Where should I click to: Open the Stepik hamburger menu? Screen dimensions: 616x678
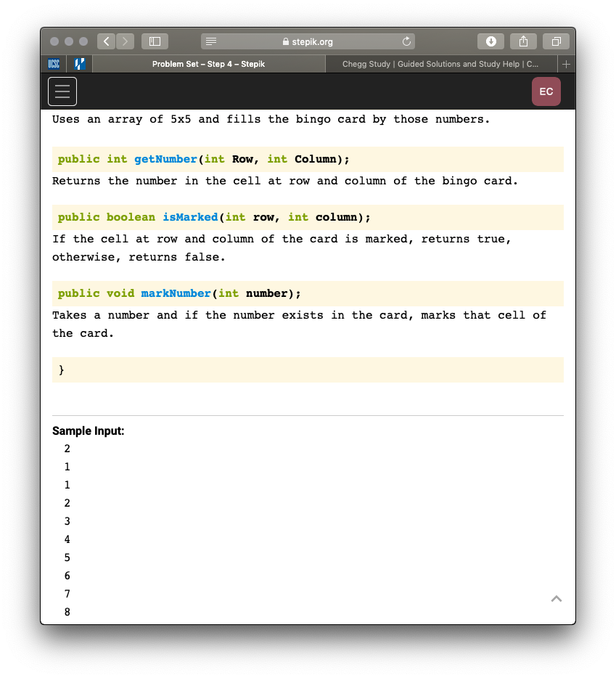[x=62, y=91]
